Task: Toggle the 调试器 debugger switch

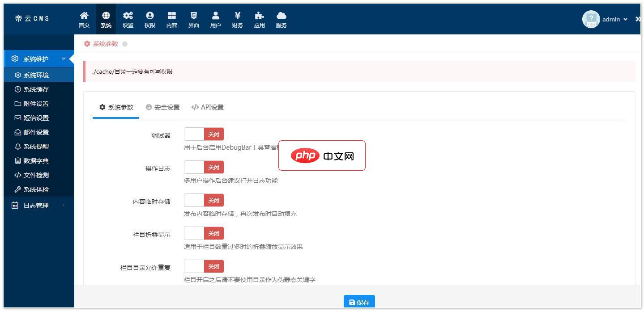Action: (x=204, y=134)
